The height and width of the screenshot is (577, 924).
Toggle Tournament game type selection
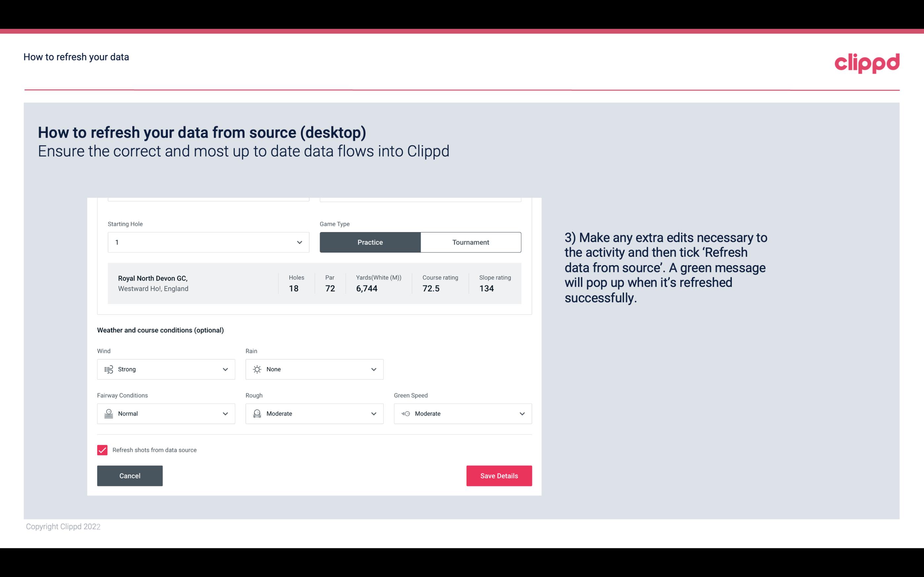click(x=470, y=242)
